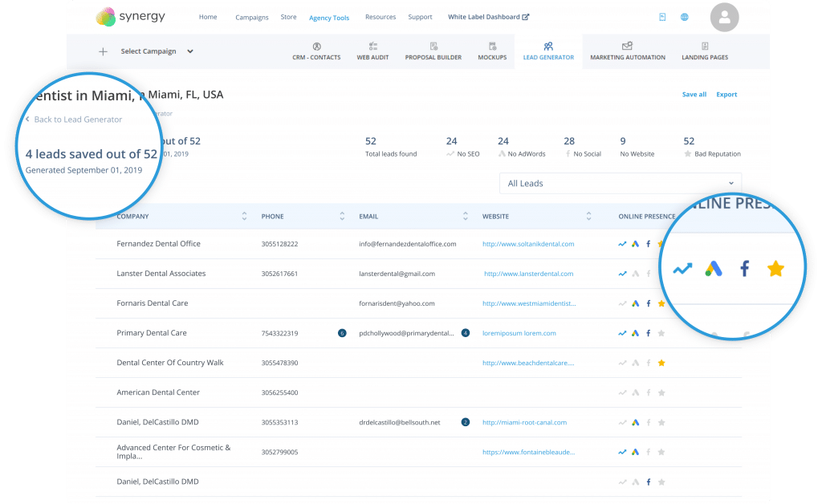
Task: Click the Export link
Action: point(726,95)
